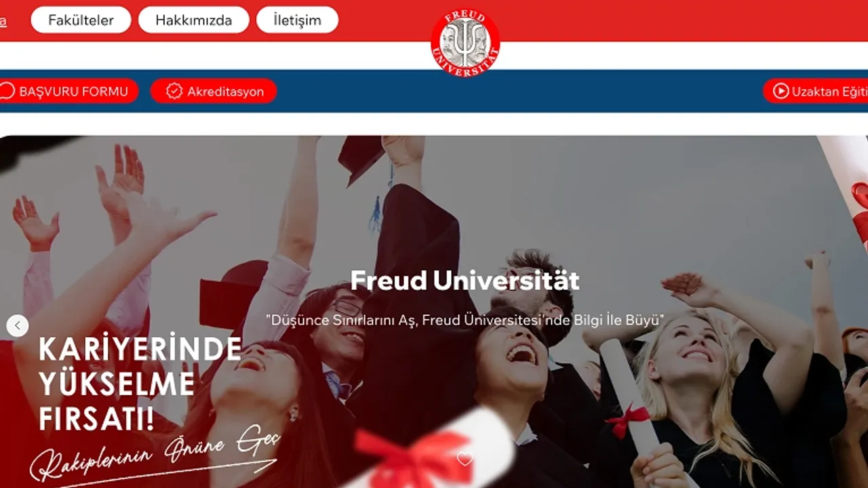
Task: Tap the heart icon on the slide
Action: [x=465, y=459]
